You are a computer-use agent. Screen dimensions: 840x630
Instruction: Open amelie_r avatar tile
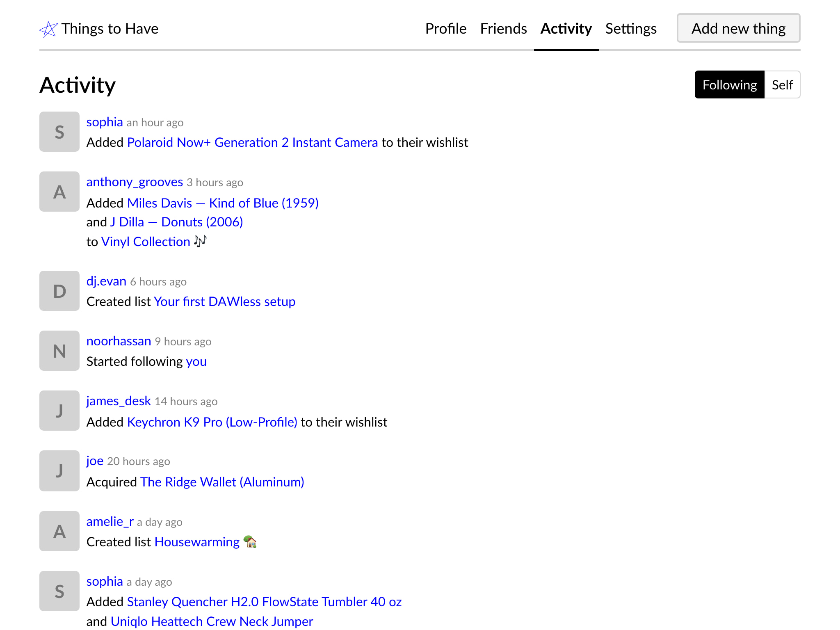[59, 531]
